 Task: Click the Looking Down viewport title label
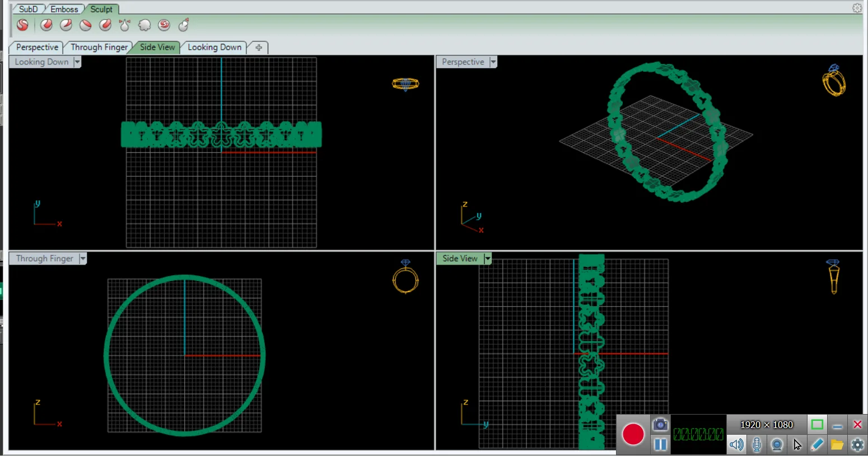tap(41, 62)
